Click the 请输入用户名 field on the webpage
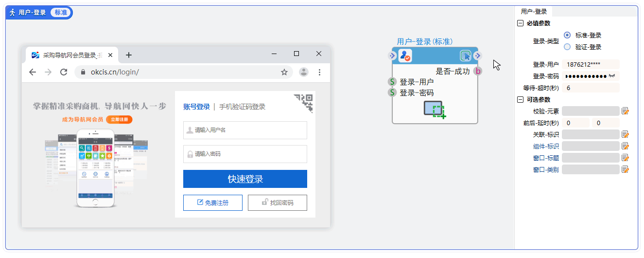The image size is (644, 258). [x=245, y=130]
